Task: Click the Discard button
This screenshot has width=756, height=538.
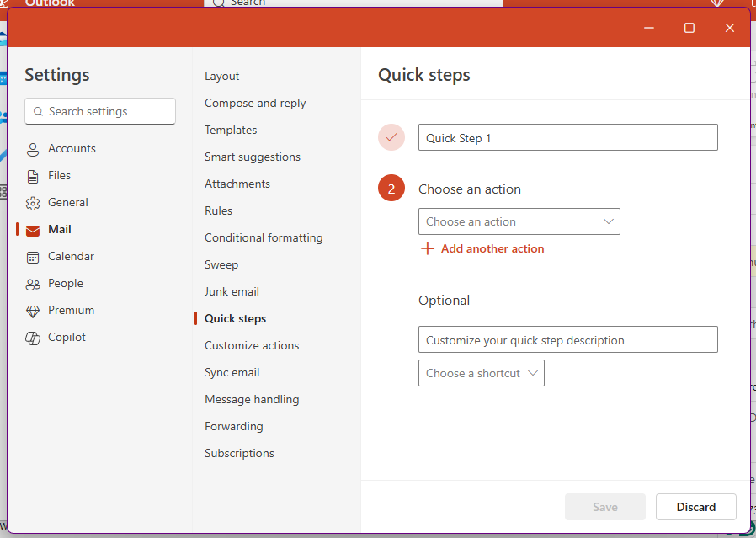Action: coord(695,507)
